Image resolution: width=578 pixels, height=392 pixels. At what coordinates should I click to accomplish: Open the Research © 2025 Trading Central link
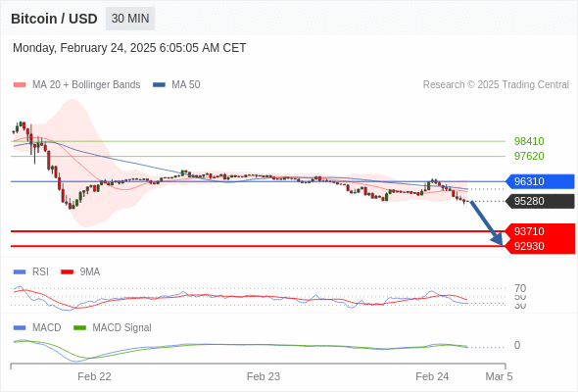pos(496,85)
